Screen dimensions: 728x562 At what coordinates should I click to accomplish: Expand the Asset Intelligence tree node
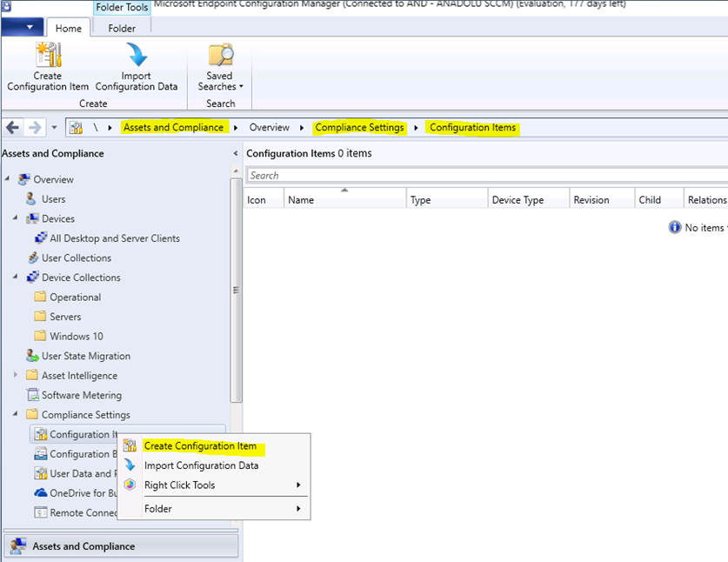[16, 374]
